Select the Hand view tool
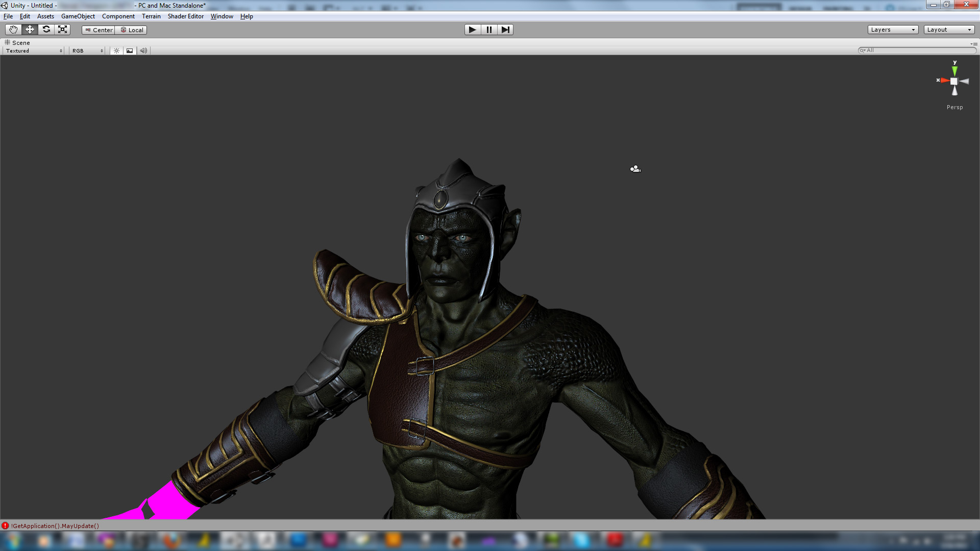Screen dimensions: 980x551 pos(13,30)
